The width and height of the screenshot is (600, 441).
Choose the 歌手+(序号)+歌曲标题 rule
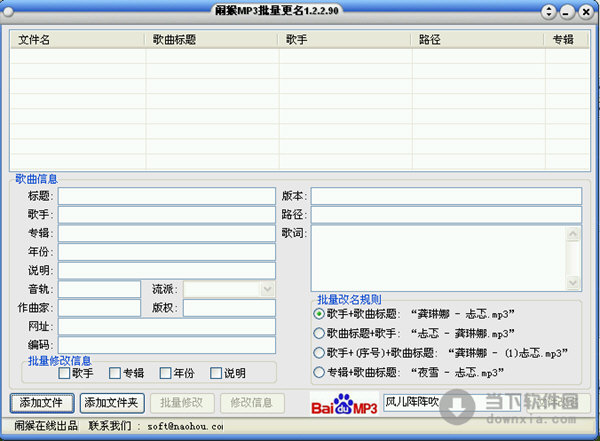click(319, 352)
